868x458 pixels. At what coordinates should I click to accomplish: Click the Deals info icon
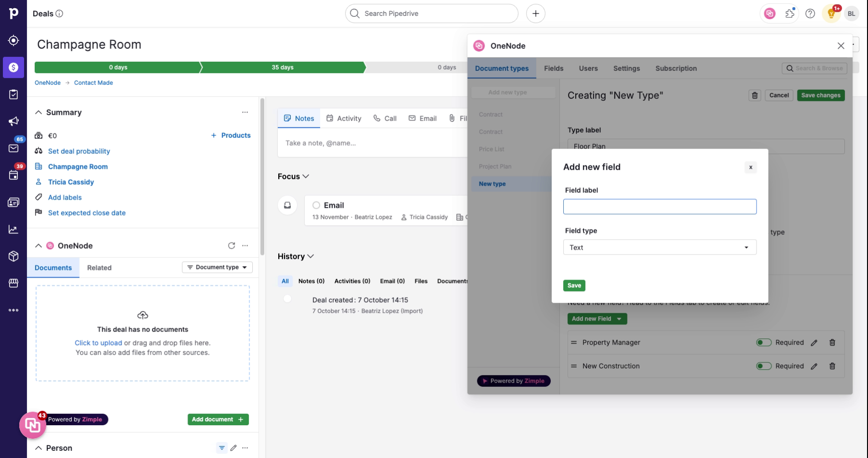pos(59,13)
